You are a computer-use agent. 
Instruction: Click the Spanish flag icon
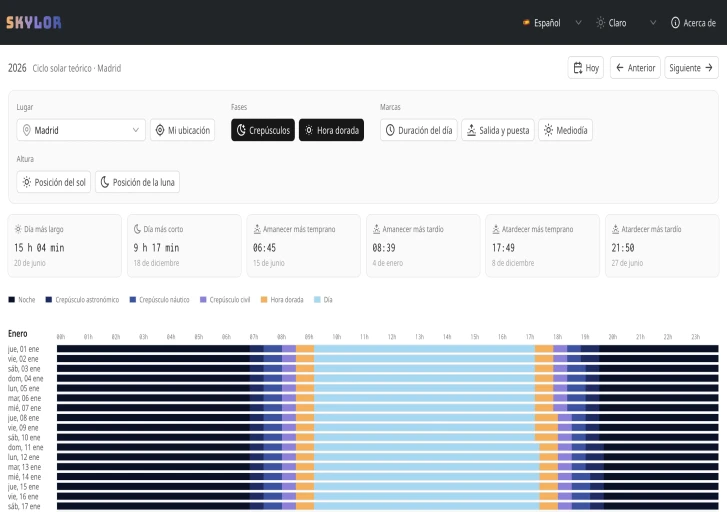point(526,22)
